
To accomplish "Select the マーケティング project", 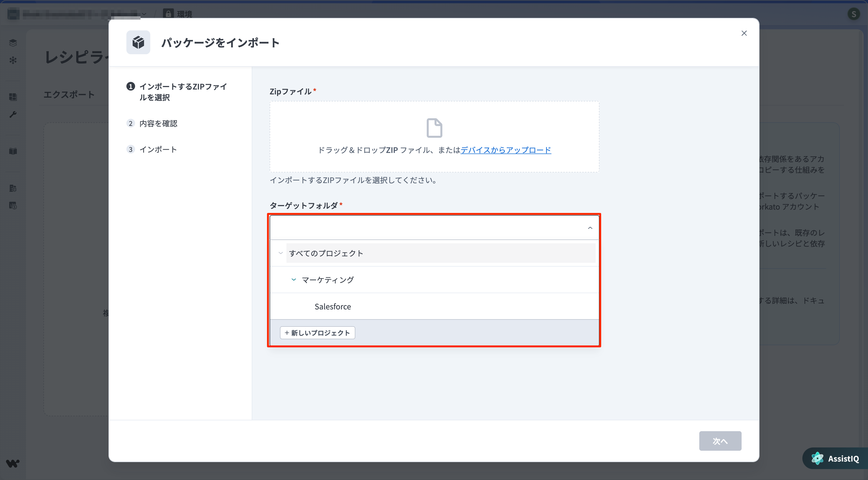I will coord(327,280).
